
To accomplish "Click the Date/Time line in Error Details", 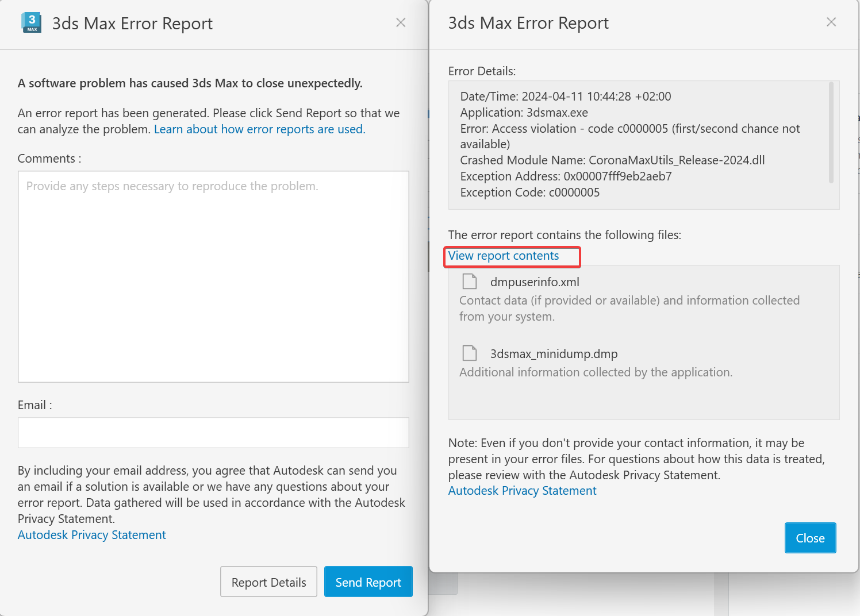I will coord(565,97).
